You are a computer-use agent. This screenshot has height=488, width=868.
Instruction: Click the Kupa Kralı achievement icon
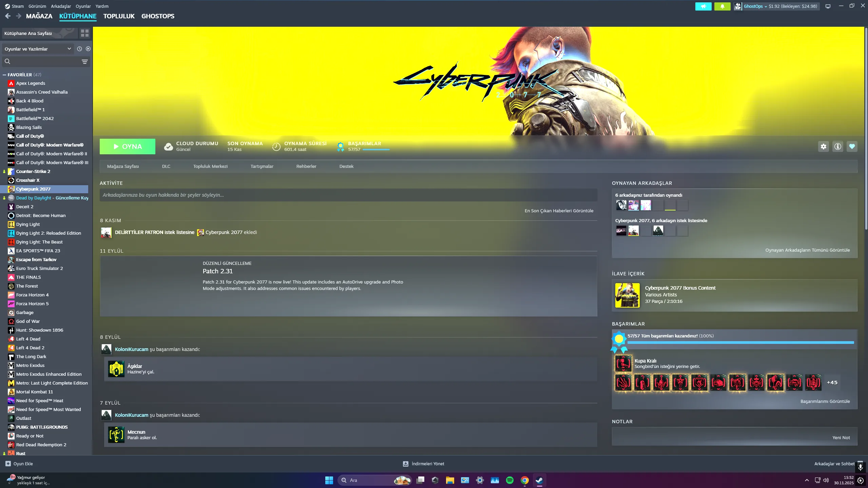point(623,364)
